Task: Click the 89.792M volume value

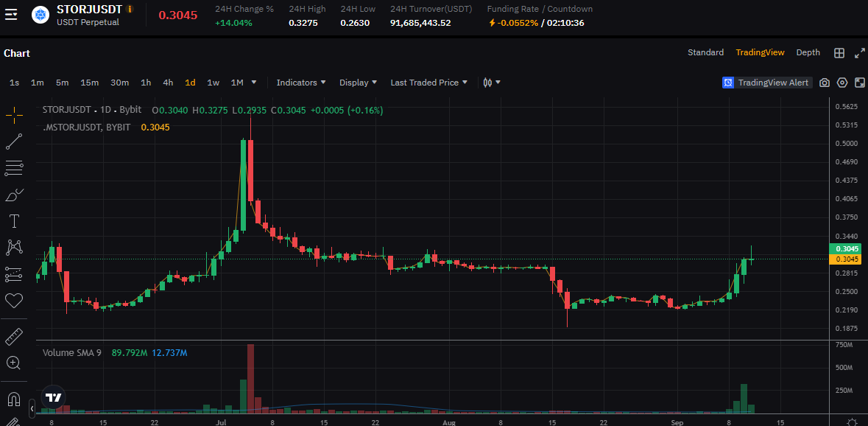Action: point(129,352)
